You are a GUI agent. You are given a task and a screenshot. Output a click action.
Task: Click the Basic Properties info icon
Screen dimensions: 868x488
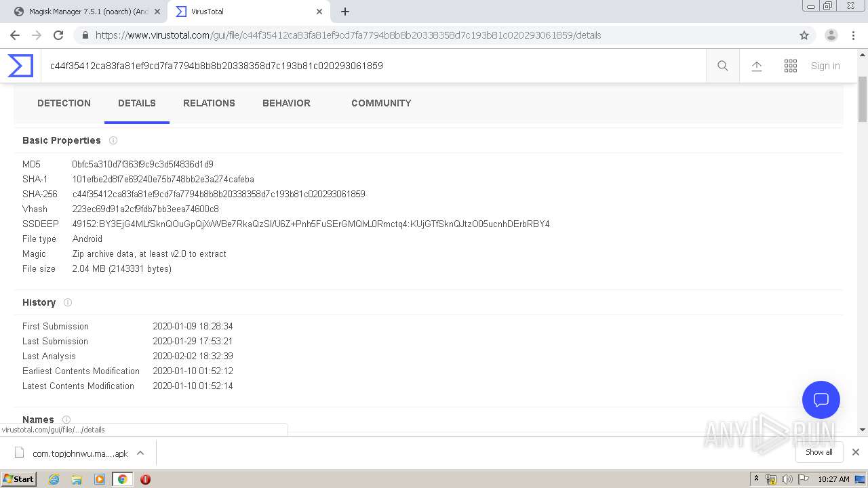click(113, 140)
